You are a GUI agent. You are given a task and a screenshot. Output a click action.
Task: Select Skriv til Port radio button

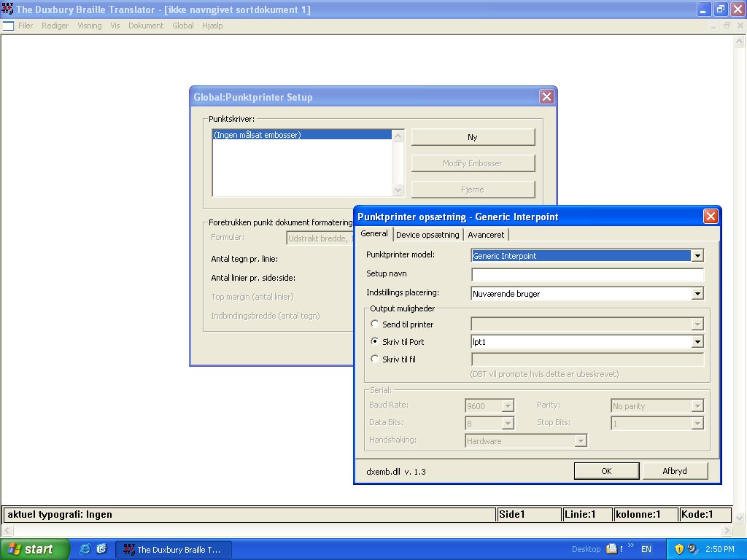tap(375, 341)
